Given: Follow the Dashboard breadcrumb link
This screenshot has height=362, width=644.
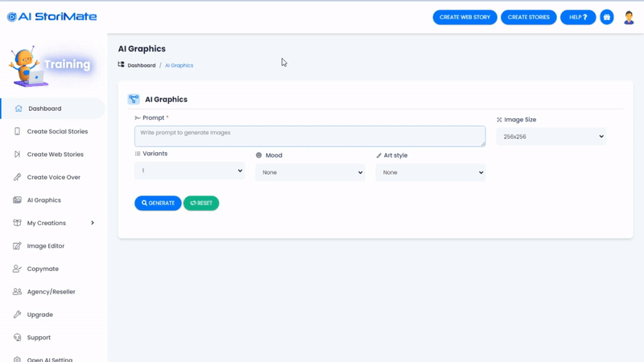Looking at the screenshot, I should pos(142,65).
